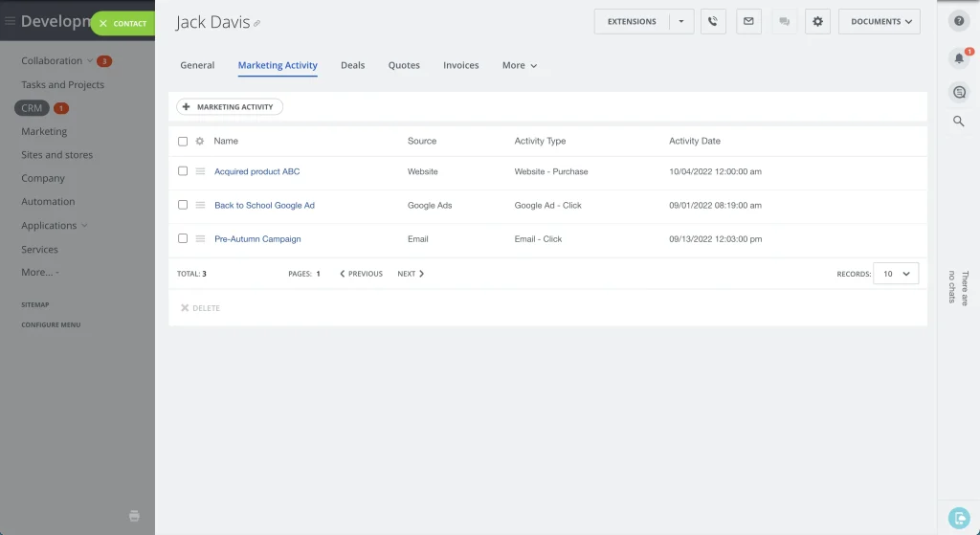Screen dimensions: 980x535
Task: Open Tasks and Projects in sidebar
Action: point(62,84)
